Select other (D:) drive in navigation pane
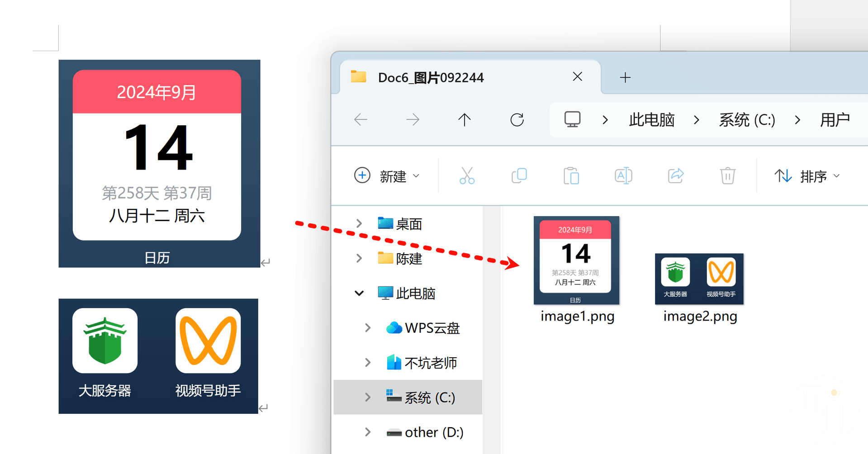The height and width of the screenshot is (454, 868). [425, 432]
